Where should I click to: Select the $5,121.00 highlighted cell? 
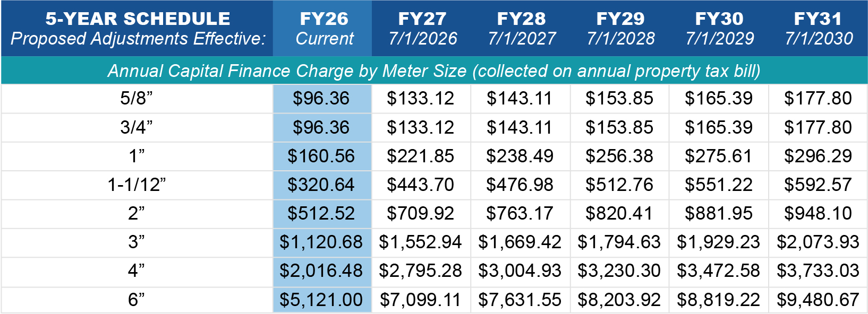321,300
